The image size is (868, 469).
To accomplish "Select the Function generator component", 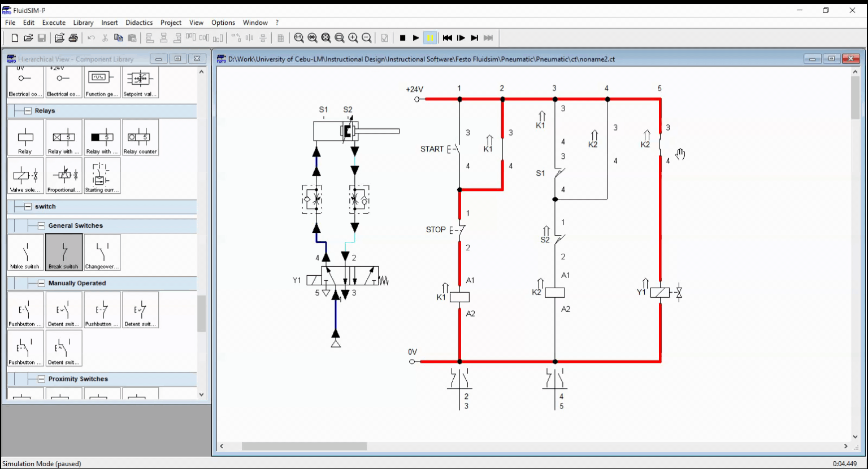I will (102, 82).
